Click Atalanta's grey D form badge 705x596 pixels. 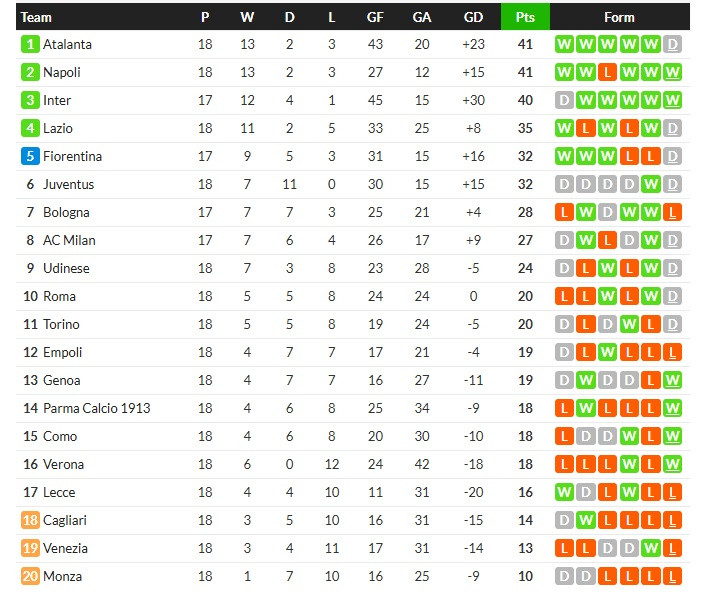[x=673, y=44]
